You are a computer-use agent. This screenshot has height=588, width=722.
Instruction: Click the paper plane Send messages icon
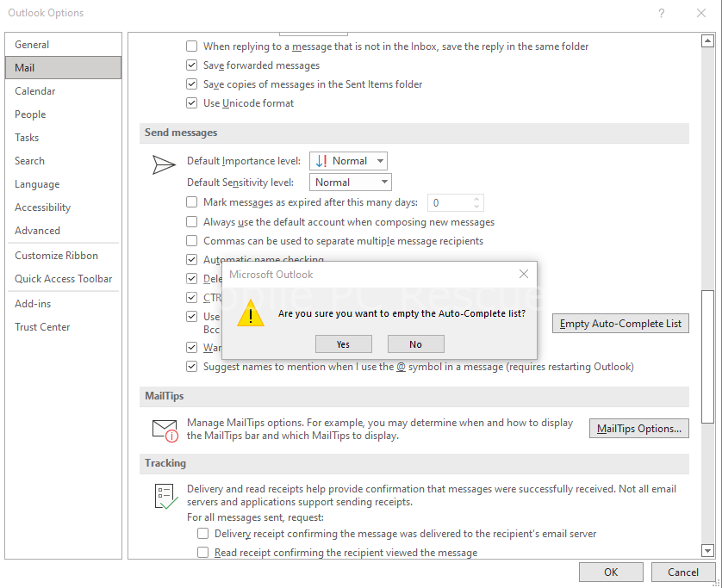click(x=164, y=165)
